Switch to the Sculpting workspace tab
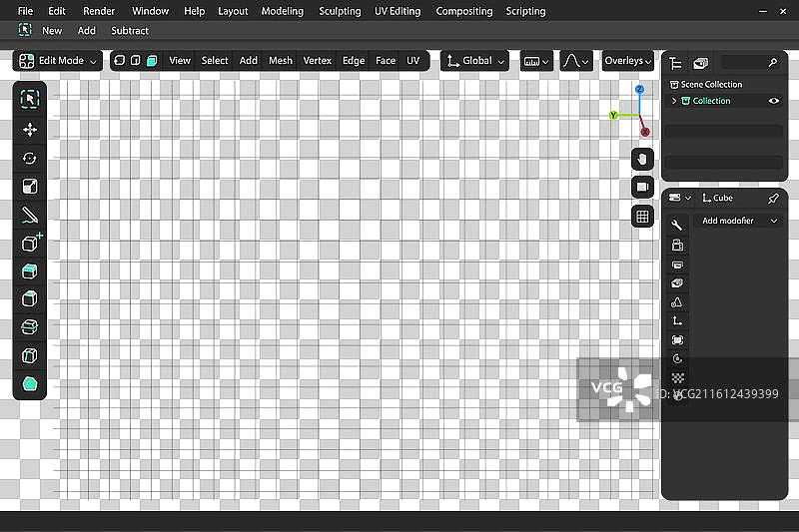Screen dimensions: 799x532 click(x=340, y=11)
